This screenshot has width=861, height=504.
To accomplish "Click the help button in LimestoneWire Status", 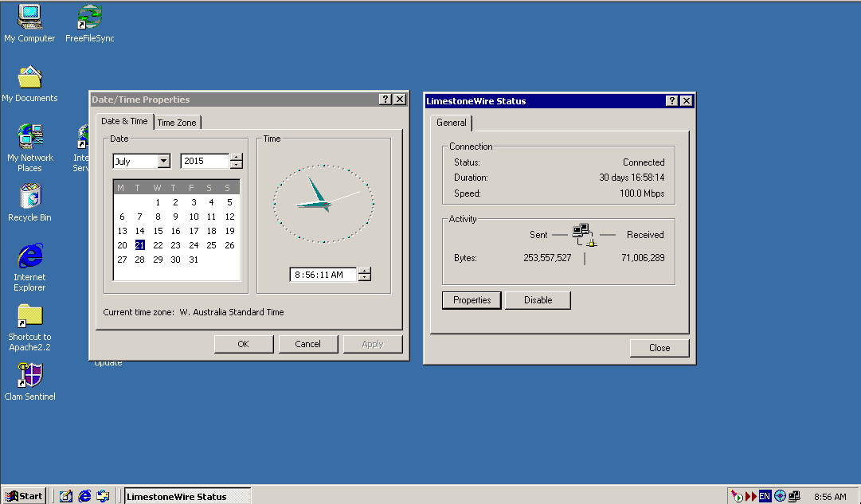I will (671, 100).
